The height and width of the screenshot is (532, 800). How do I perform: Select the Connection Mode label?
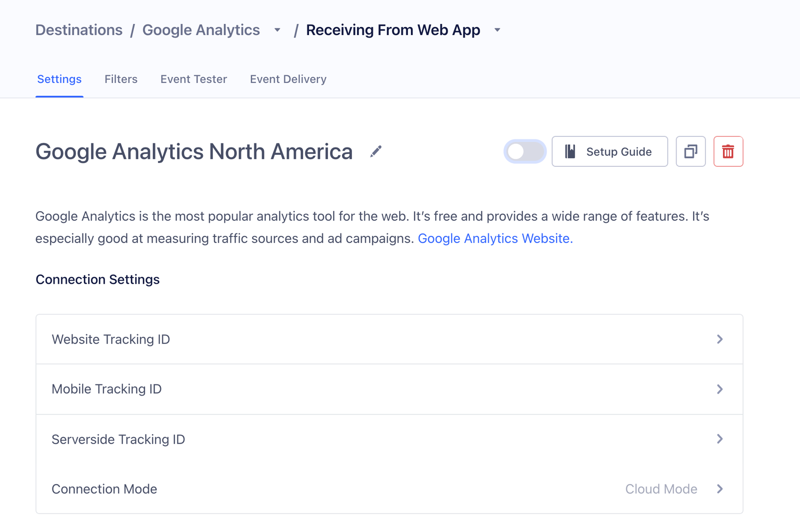[x=104, y=489]
